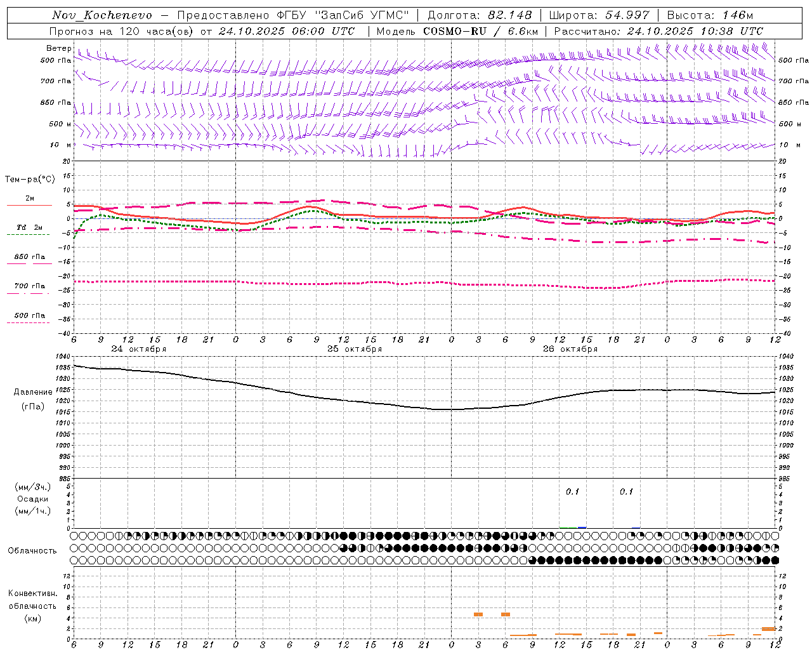The width and height of the screenshot is (812, 650).
Task: Select the model label COSMO-RU / 6.6км
Action: click(481, 31)
